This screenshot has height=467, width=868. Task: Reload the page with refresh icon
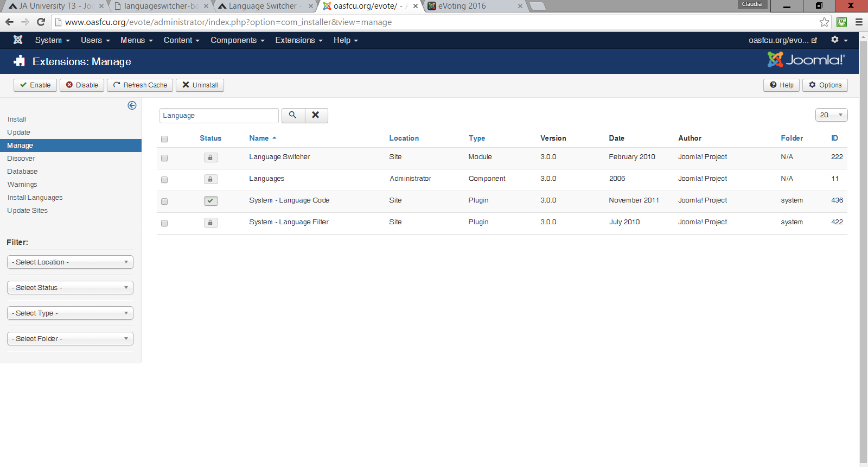pyautogui.click(x=41, y=22)
